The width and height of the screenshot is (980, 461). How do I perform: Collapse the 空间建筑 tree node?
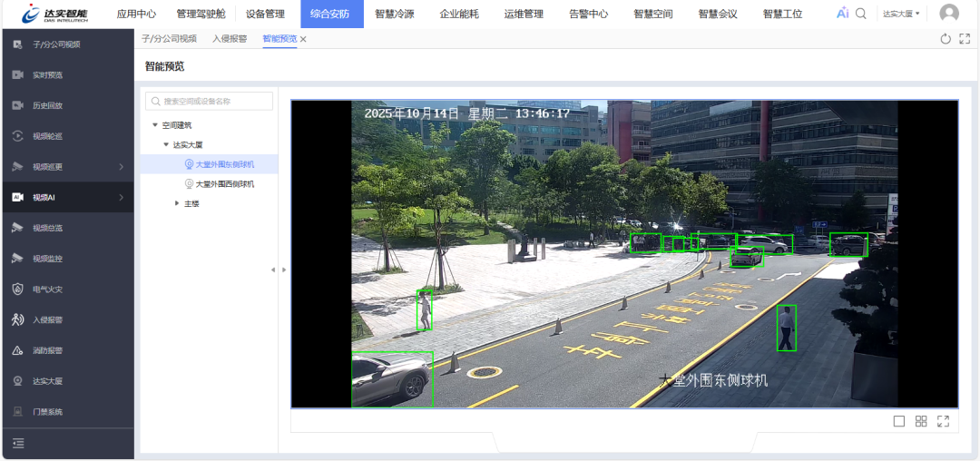coord(155,125)
